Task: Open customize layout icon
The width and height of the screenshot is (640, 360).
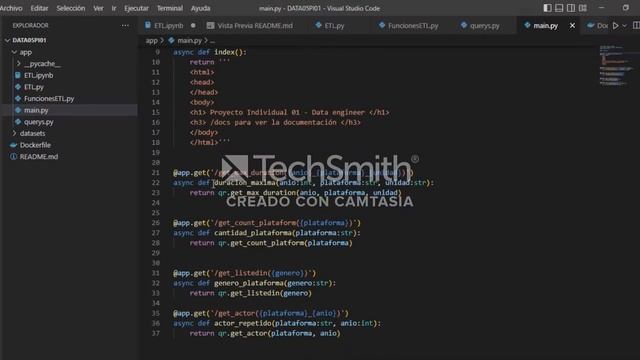Action: (583, 8)
